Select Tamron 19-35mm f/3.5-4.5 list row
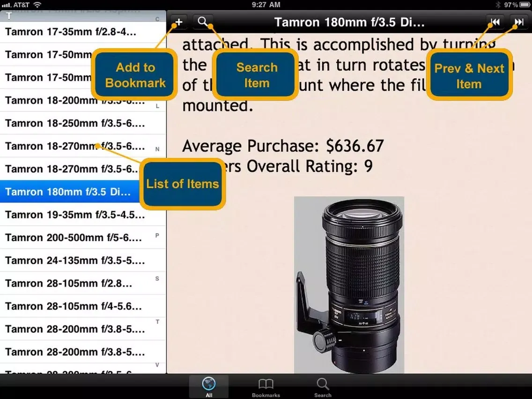 pos(83,215)
